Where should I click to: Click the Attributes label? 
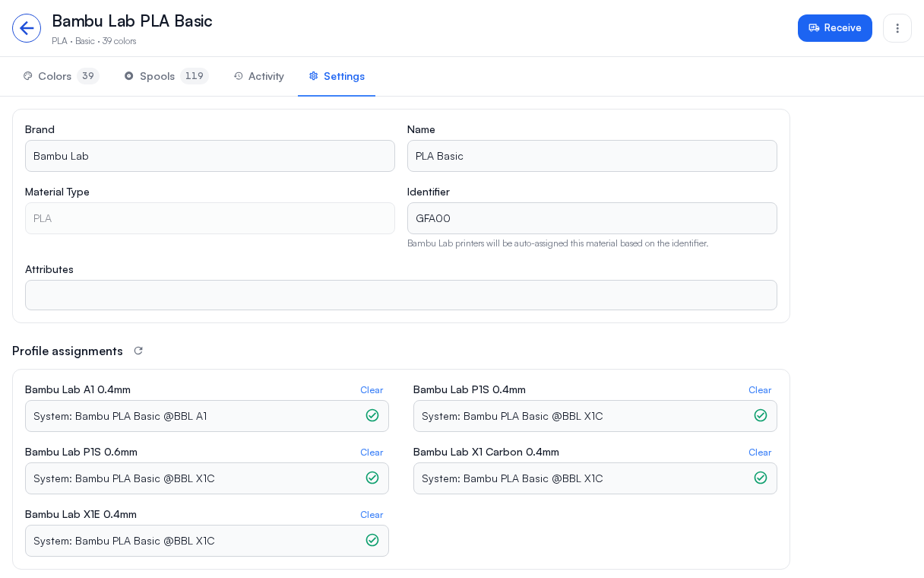tap(49, 269)
